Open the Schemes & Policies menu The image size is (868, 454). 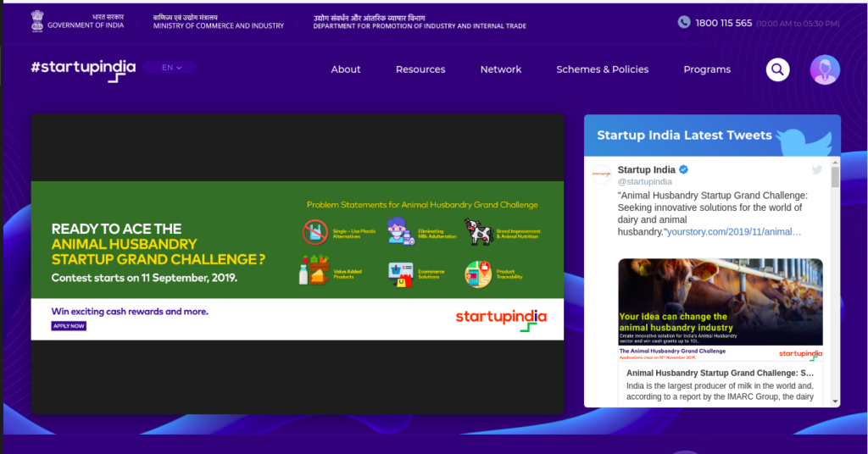tap(603, 69)
